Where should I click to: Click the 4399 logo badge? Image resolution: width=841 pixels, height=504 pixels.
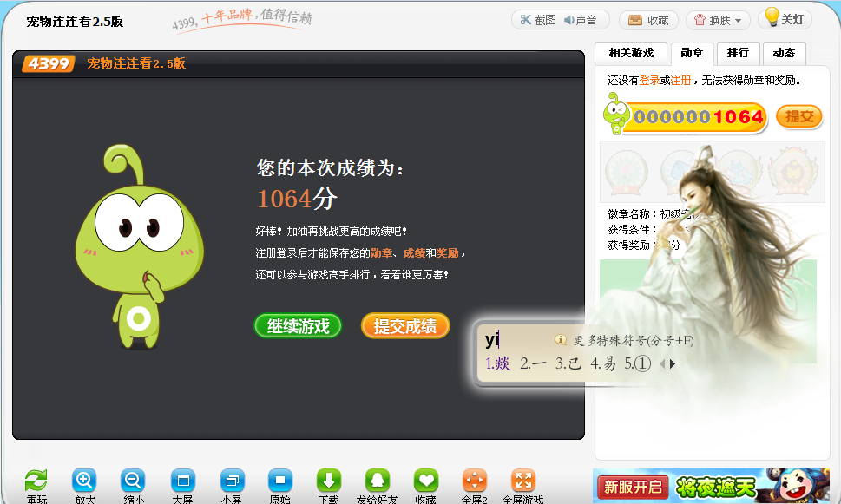(49, 64)
